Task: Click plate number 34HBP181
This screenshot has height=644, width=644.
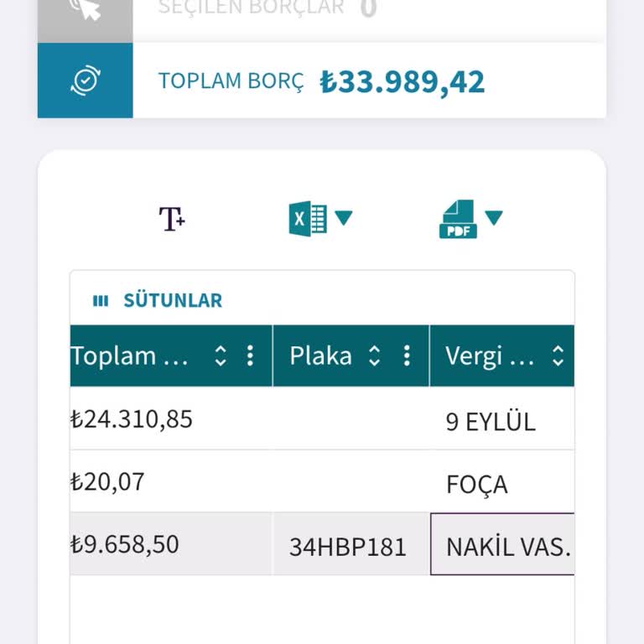Action: (x=348, y=547)
